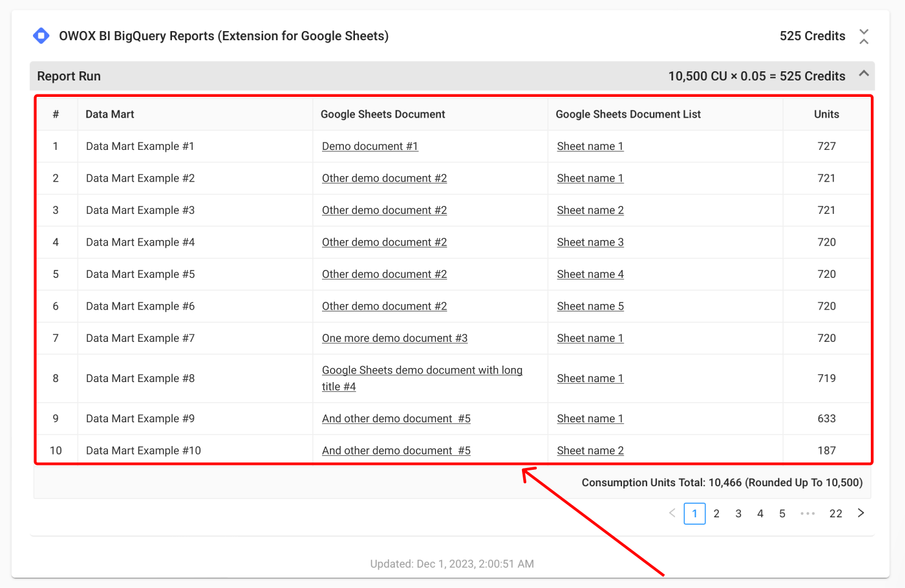The height and width of the screenshot is (588, 905).
Task: Open the Demo document #1 link
Action: click(x=370, y=146)
